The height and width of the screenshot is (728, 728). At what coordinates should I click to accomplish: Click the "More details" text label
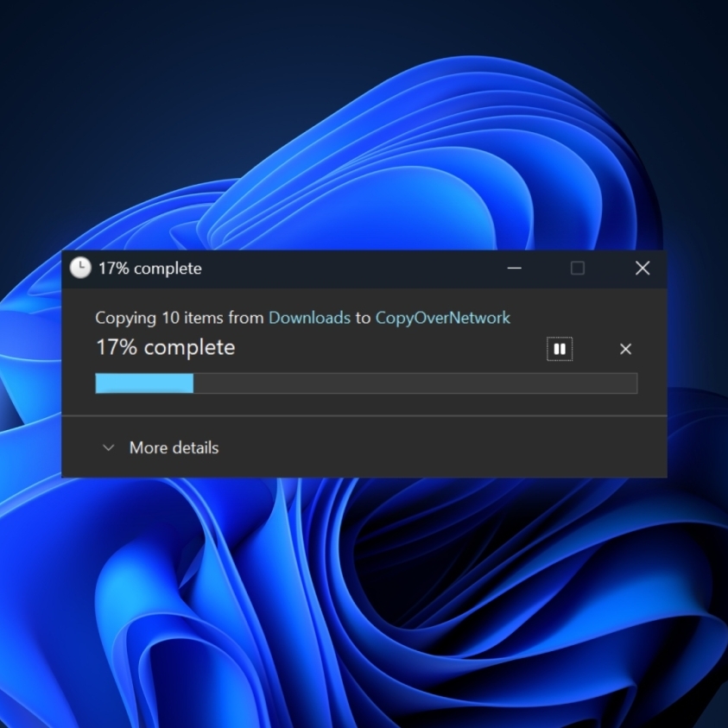pos(174,448)
